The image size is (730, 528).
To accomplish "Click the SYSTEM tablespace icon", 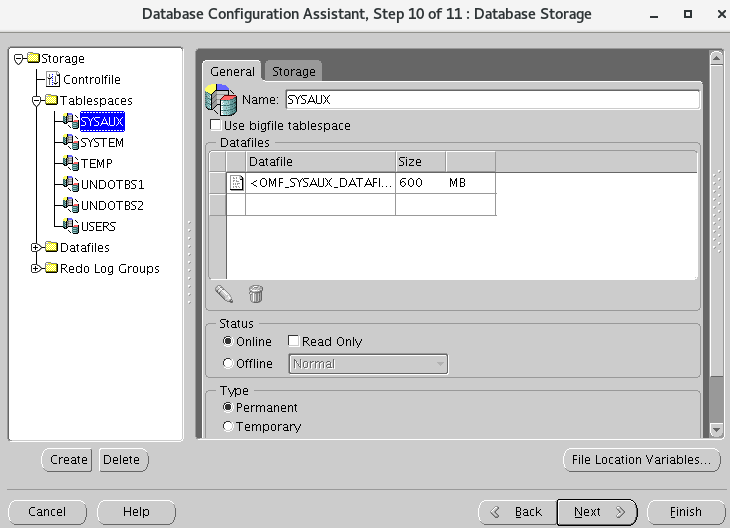I will click(x=70, y=143).
